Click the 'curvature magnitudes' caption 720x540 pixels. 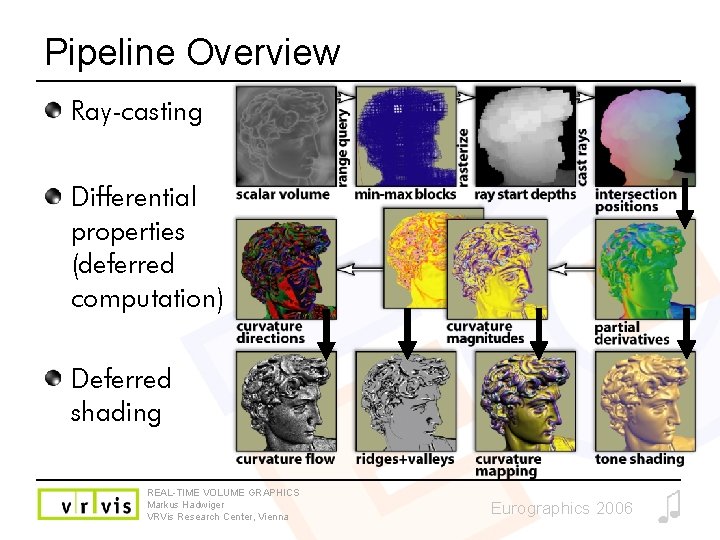pyautogui.click(x=485, y=332)
